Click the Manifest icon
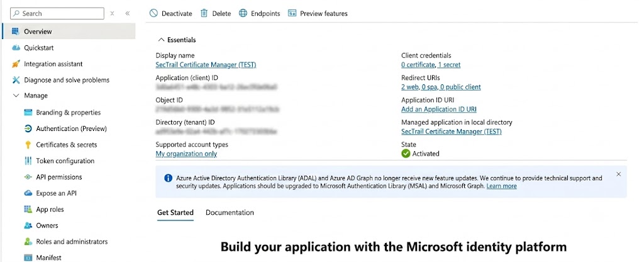The width and height of the screenshot is (644, 262). 28,258
